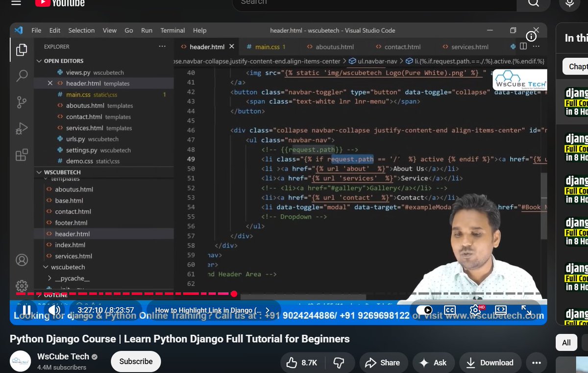
Task: Open the Share dialog
Action: (x=383, y=363)
